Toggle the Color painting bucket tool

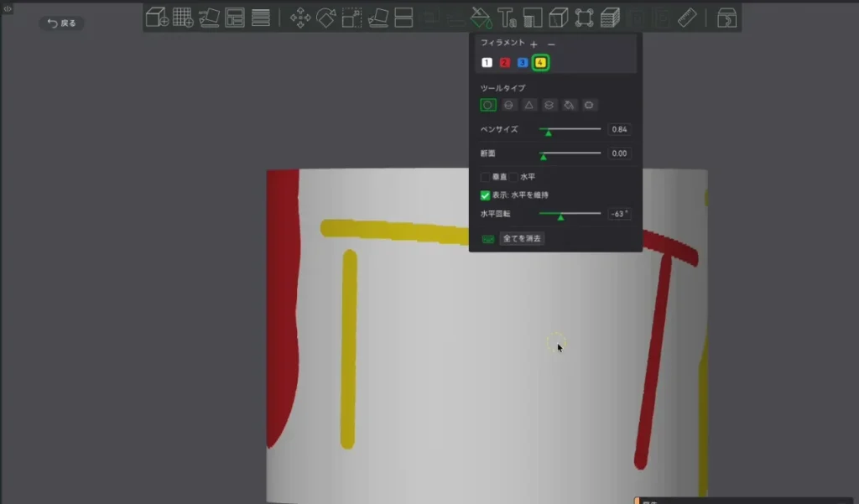[x=481, y=18]
